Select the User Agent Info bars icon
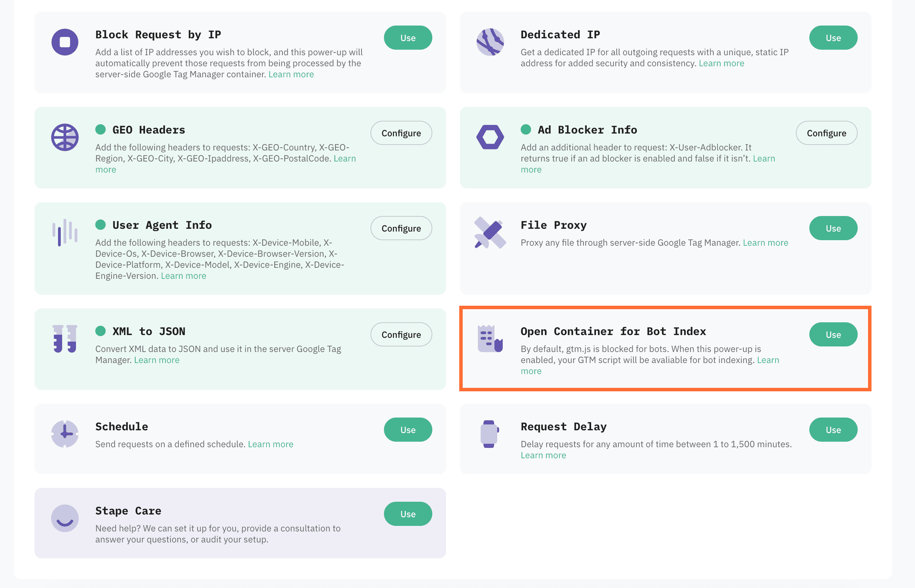This screenshot has width=915, height=588. pyautogui.click(x=64, y=231)
